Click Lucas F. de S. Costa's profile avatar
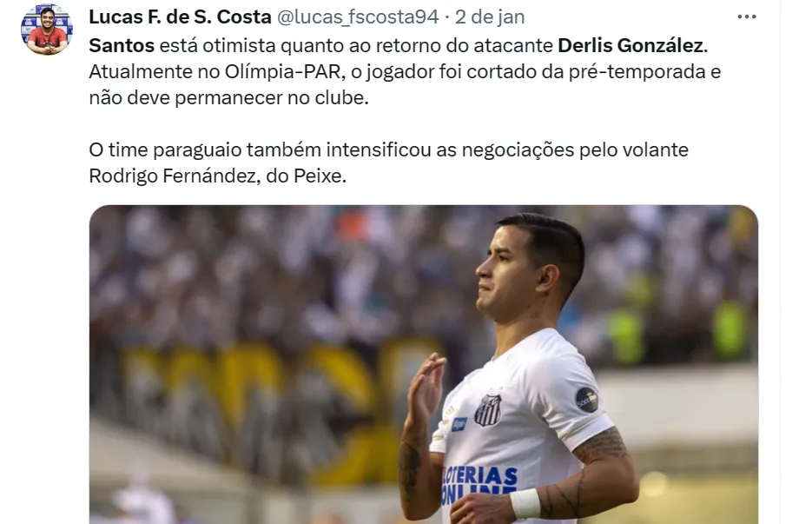 coord(47,30)
